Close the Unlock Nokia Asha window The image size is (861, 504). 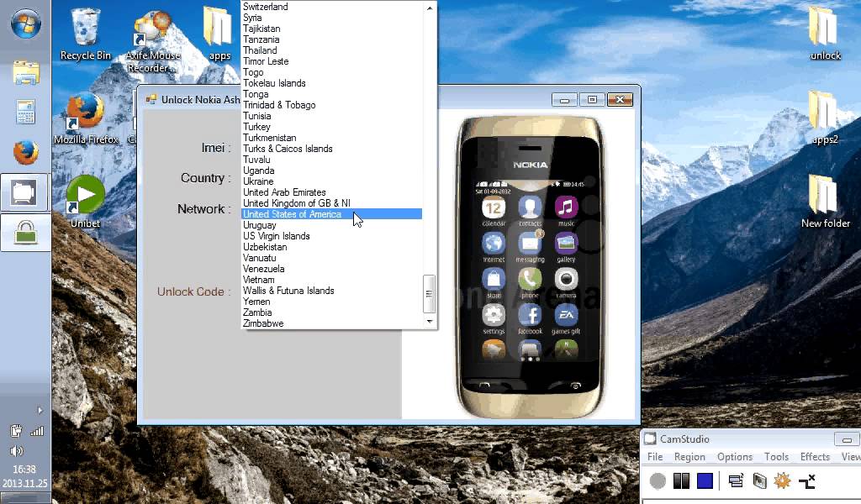point(620,99)
